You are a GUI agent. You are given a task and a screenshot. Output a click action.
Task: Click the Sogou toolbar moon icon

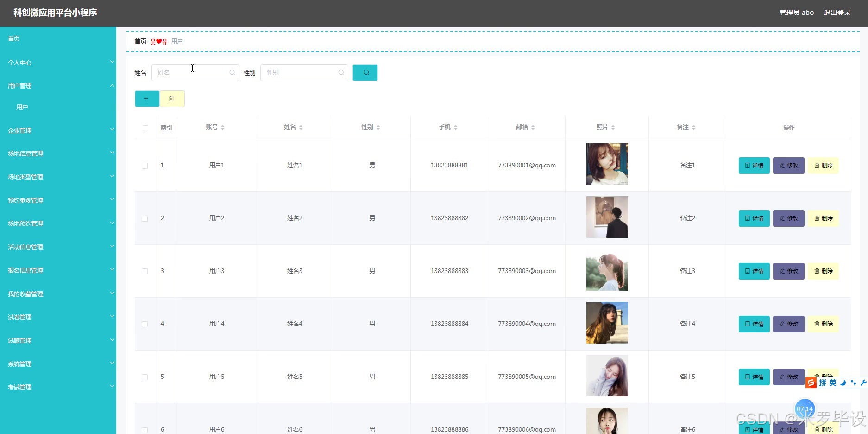(x=843, y=383)
